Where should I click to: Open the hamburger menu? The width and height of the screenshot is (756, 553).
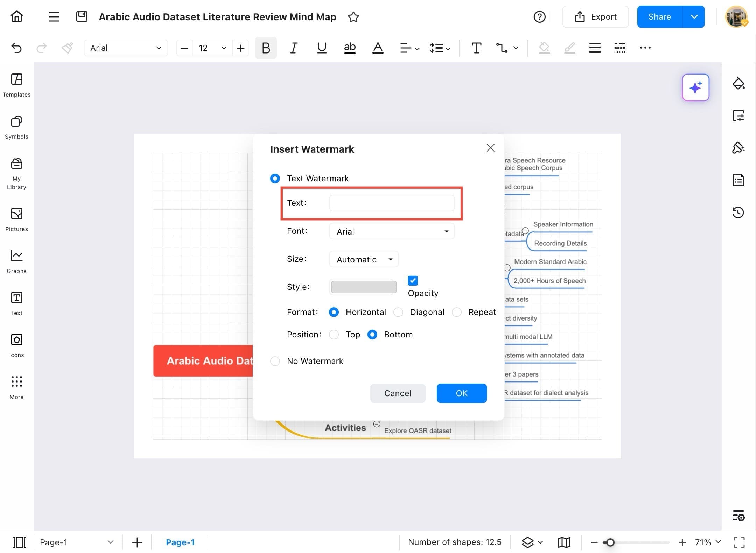pyautogui.click(x=54, y=16)
